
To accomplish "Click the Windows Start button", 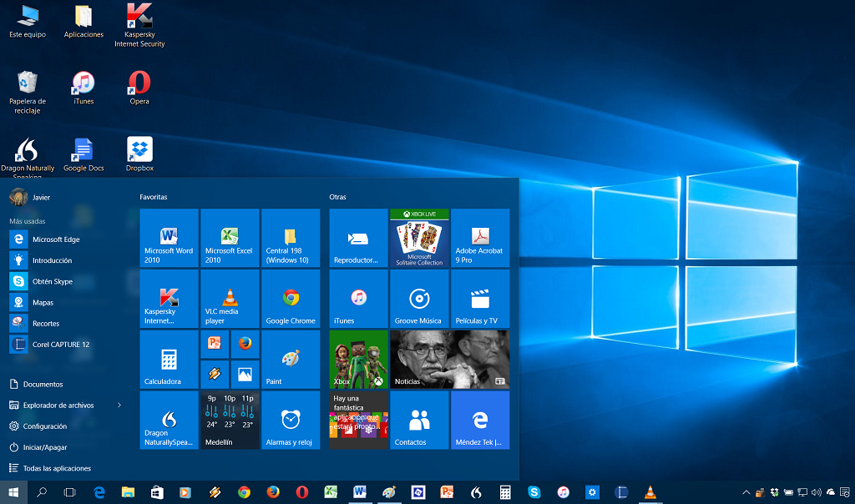I will click(13, 492).
